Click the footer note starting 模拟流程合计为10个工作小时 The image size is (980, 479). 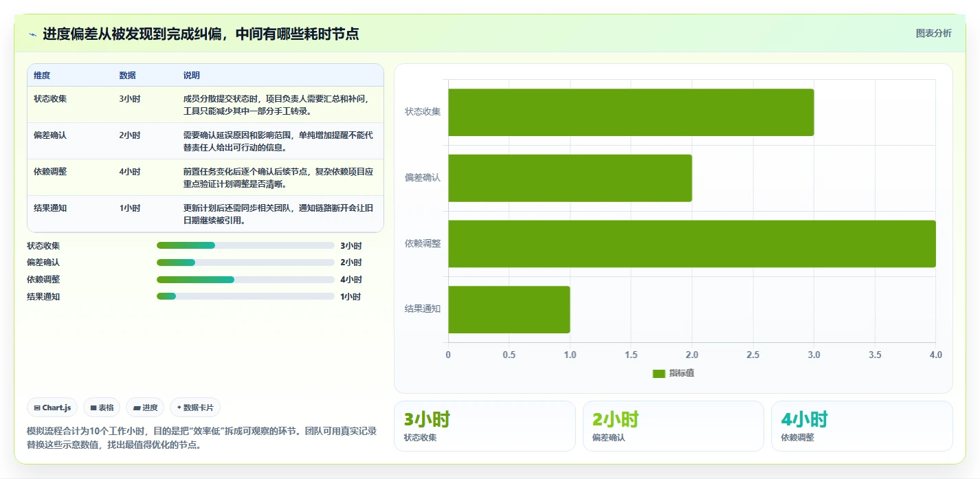tap(202, 438)
